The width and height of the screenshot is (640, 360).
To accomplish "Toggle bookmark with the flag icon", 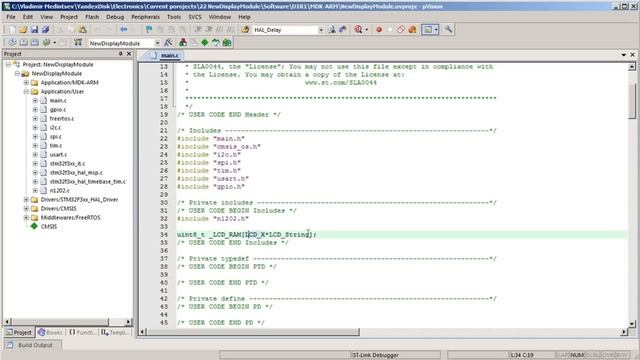I will pyautogui.click(x=149, y=29).
